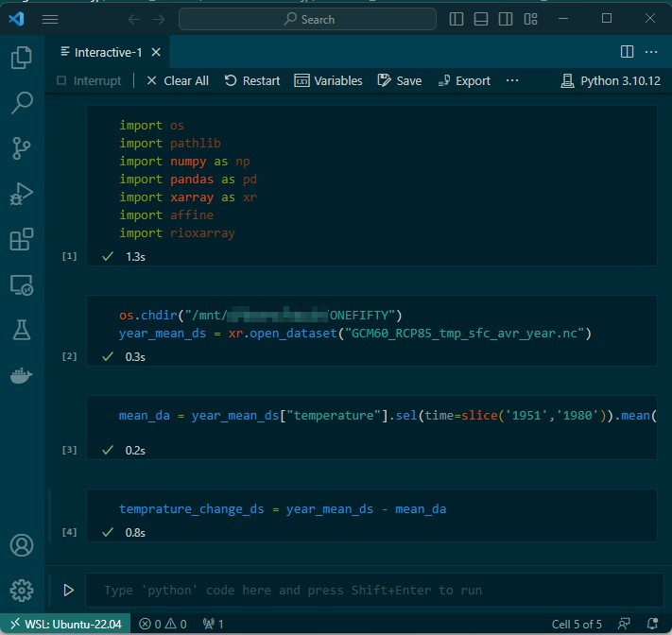Screen dimensions: 672x635
Task: Select the Python 3.10.12 kernel picker
Action: (611, 80)
